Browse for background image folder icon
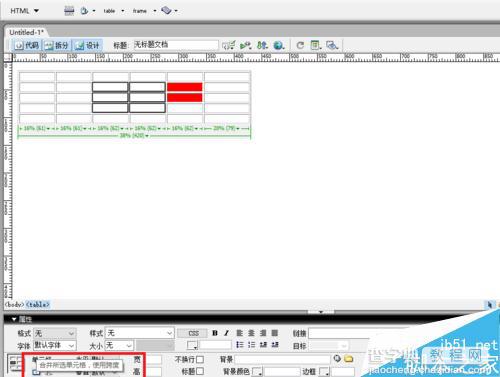The image size is (500, 377). click(x=349, y=359)
